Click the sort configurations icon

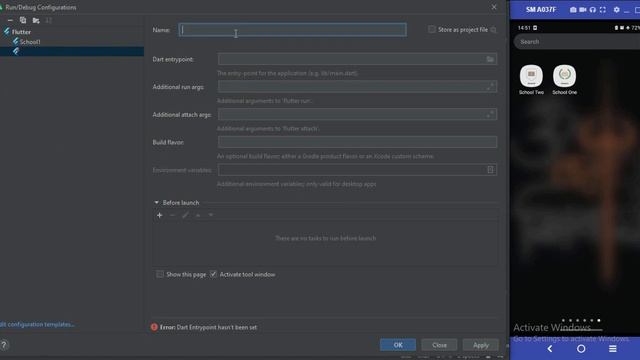tap(49, 20)
